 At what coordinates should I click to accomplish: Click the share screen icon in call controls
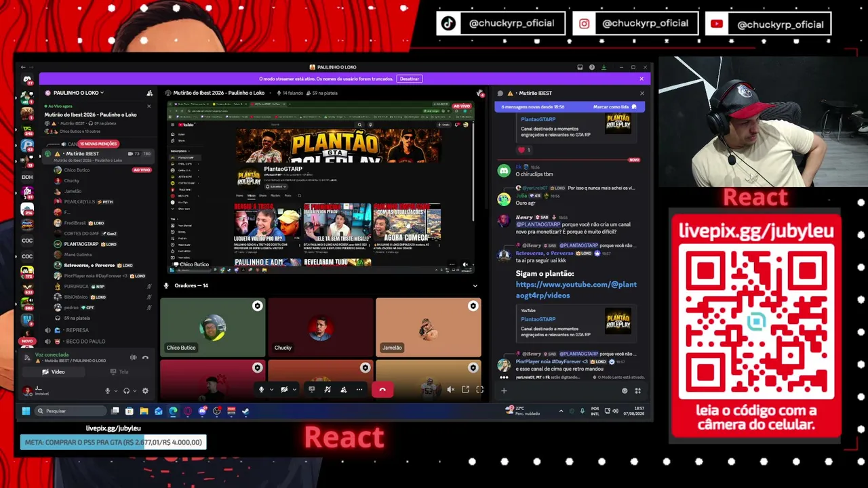[312, 389]
